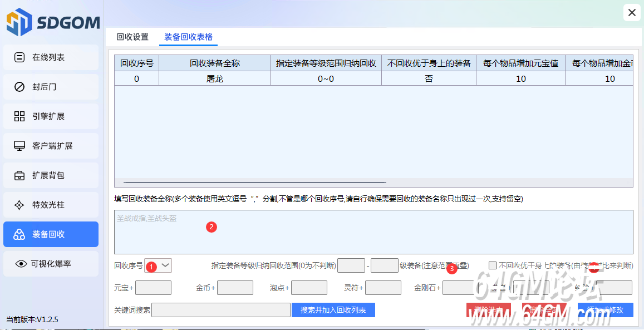Select the 特效光柱 sidebar entry
This screenshot has height=330, width=644.
click(x=51, y=205)
